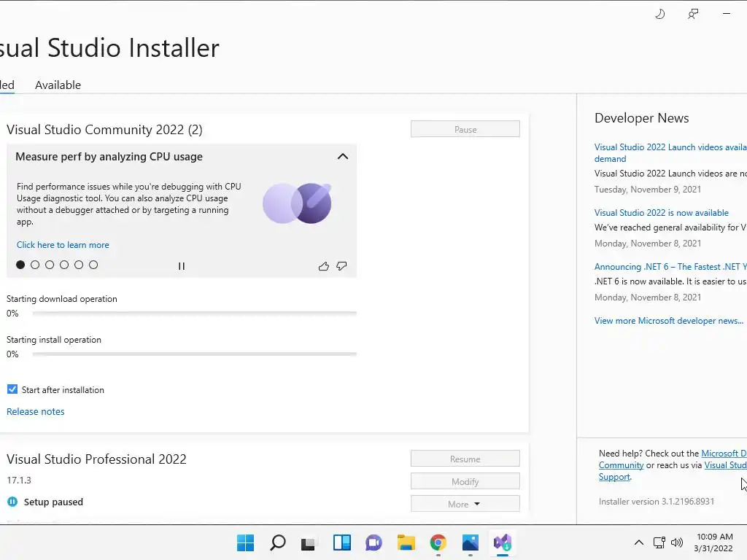Uncheck Start after installation checkbox

tap(12, 389)
